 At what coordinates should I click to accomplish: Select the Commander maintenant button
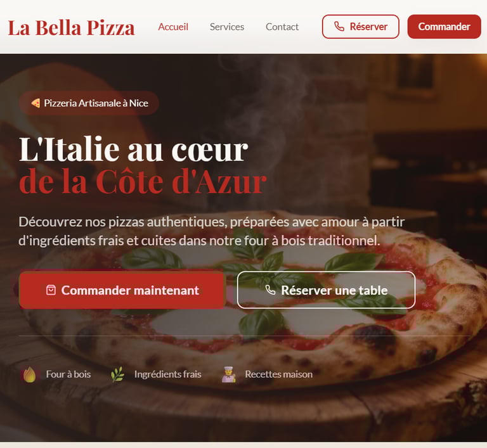click(122, 290)
